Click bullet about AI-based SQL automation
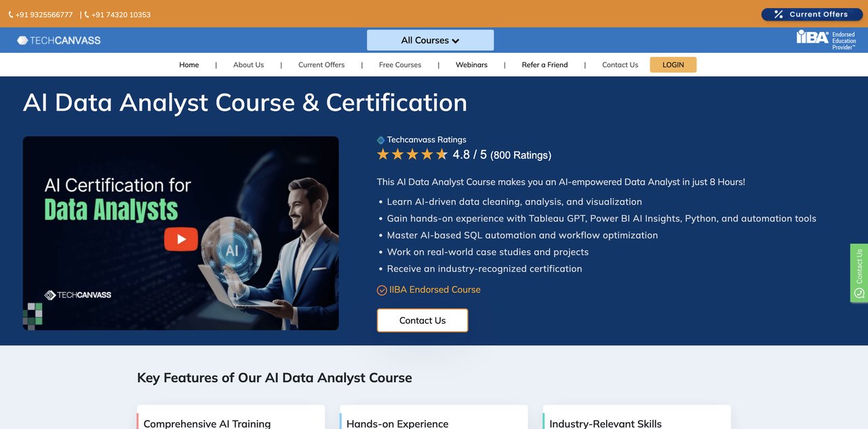Viewport: 868px width, 429px height. (522, 235)
